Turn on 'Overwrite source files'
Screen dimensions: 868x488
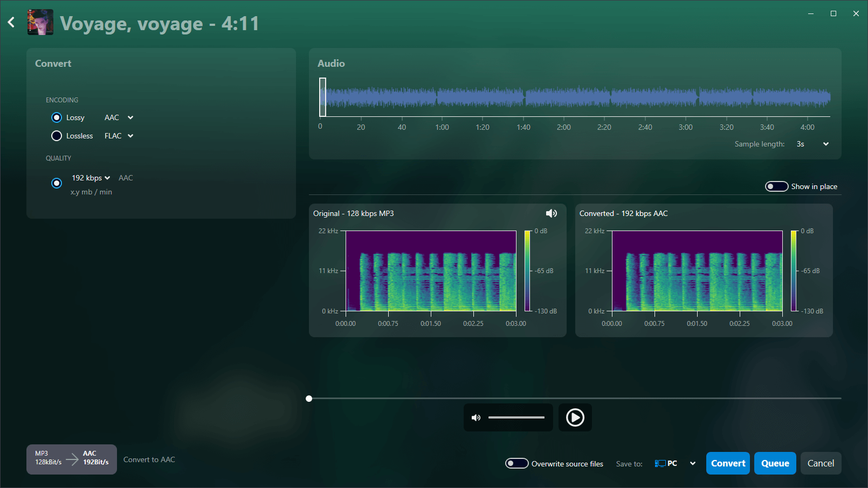click(x=516, y=463)
